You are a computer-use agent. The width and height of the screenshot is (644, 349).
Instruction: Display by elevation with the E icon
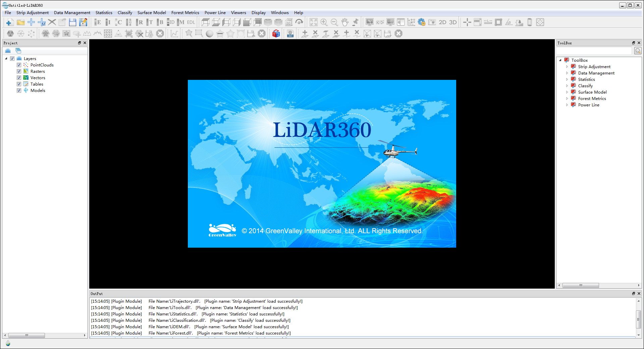98,22
